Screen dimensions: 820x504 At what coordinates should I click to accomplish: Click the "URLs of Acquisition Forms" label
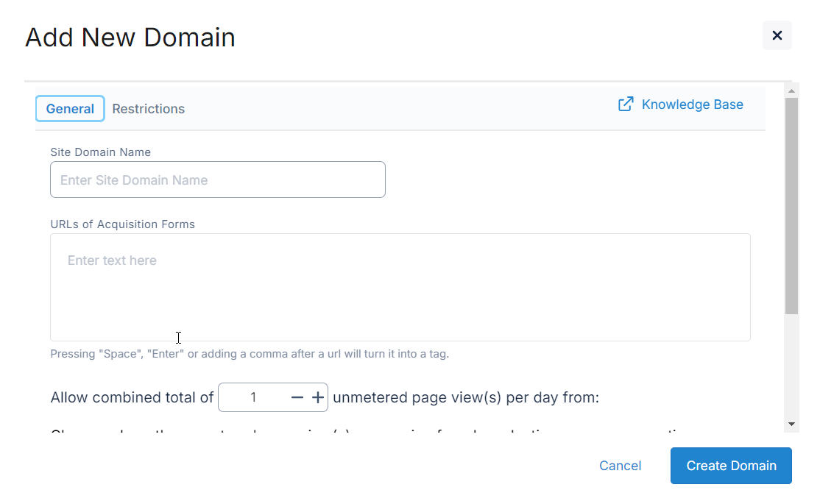[x=122, y=224]
